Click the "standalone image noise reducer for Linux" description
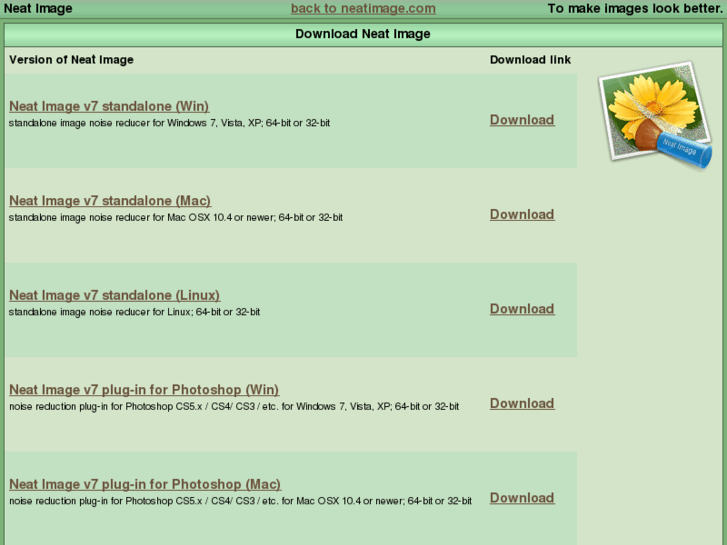Image resolution: width=727 pixels, height=545 pixels. coord(134,313)
